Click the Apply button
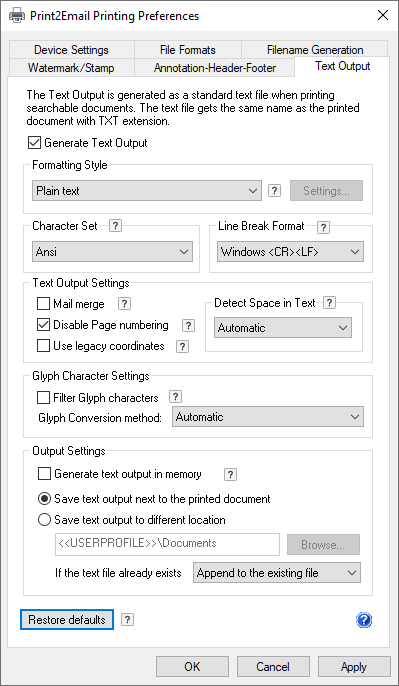This screenshot has width=399, height=686. [x=354, y=667]
